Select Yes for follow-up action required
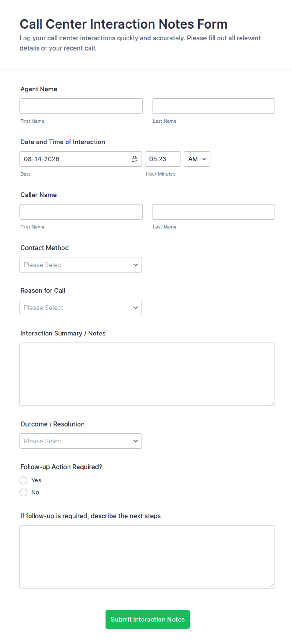 (x=24, y=480)
